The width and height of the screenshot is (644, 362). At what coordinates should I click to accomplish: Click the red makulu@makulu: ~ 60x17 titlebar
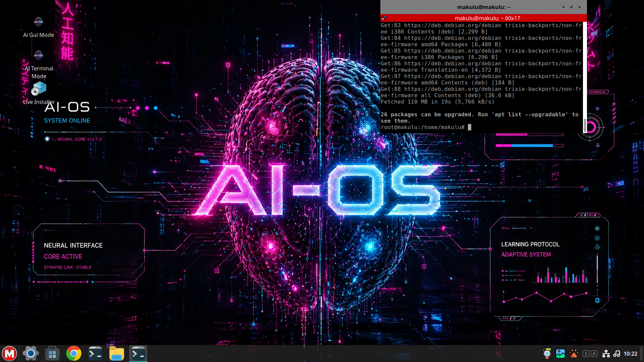484,18
